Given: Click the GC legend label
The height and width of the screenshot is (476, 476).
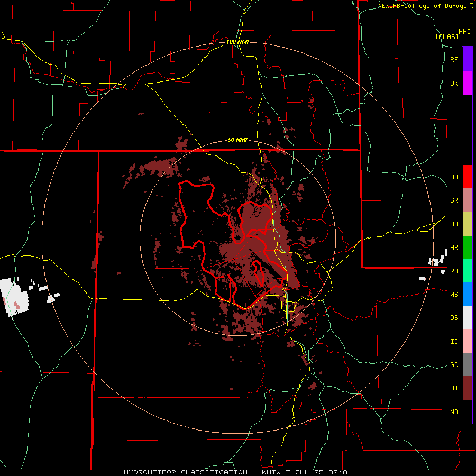Looking at the screenshot, I should pyautogui.click(x=454, y=365).
